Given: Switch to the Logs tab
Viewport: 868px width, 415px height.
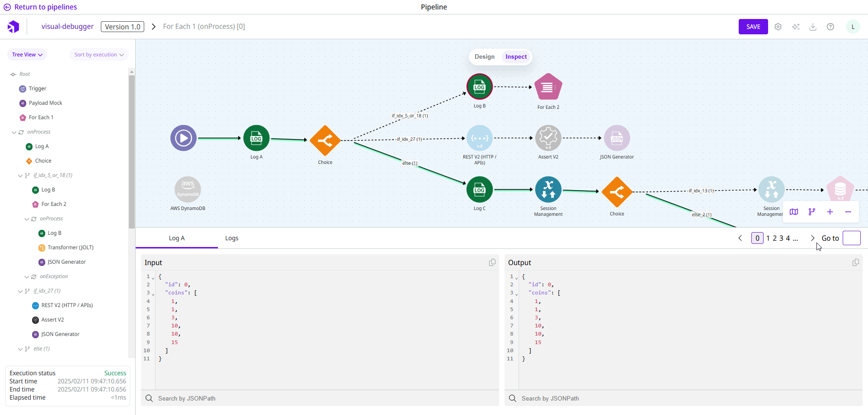Looking at the screenshot, I should [x=231, y=238].
